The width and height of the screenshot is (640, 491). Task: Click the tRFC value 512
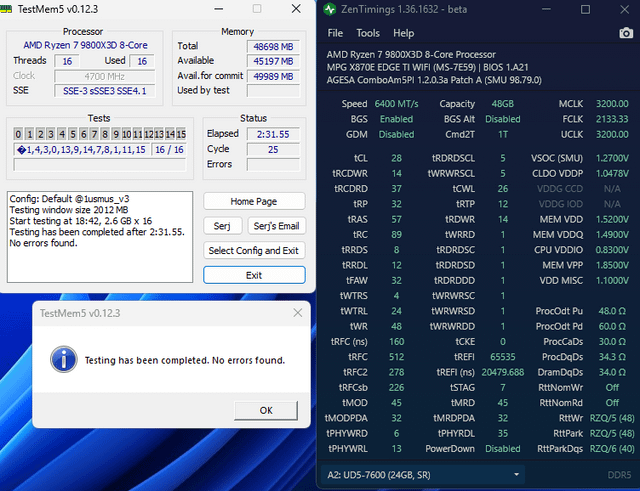(x=396, y=357)
